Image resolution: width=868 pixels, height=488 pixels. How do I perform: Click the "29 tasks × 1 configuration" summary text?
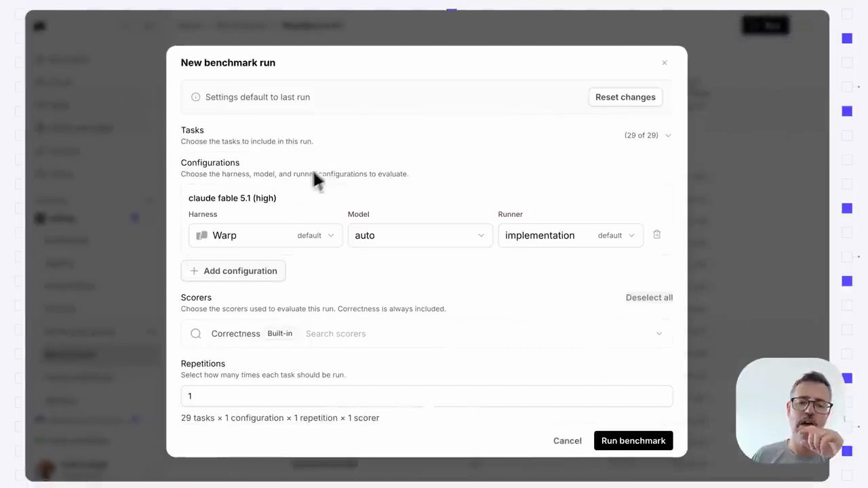pyautogui.click(x=280, y=418)
